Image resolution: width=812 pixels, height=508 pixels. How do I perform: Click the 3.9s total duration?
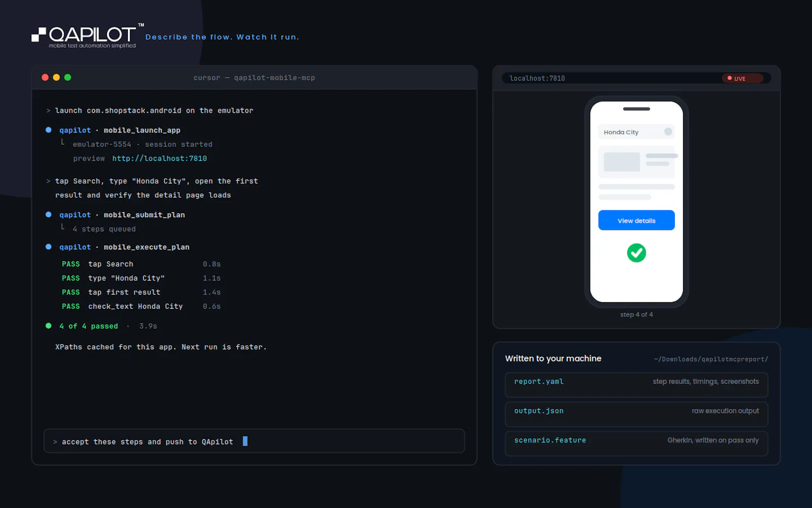pos(148,326)
